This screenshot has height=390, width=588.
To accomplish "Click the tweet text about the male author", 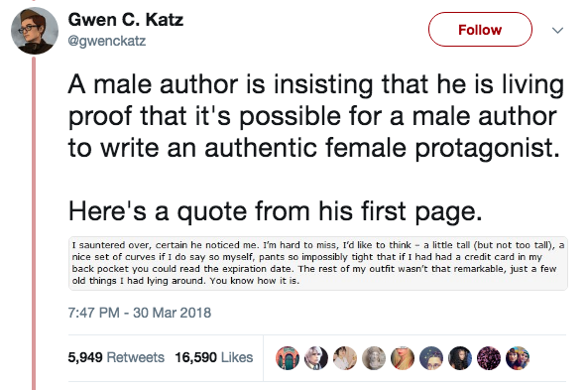I will 316,116.
